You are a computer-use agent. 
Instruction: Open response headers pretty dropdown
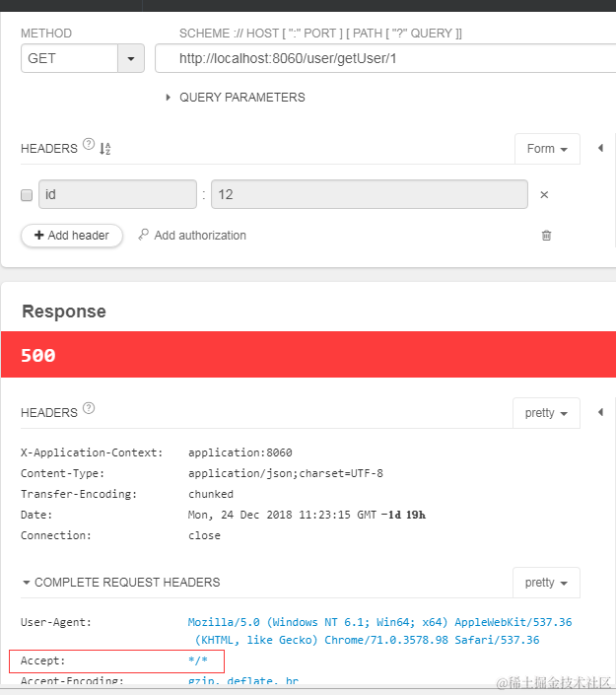(x=546, y=413)
